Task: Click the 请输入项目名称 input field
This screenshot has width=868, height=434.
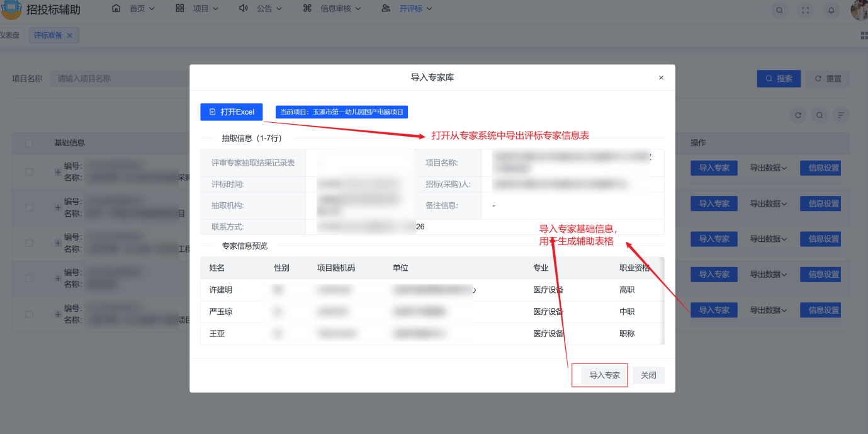Action: (x=101, y=78)
